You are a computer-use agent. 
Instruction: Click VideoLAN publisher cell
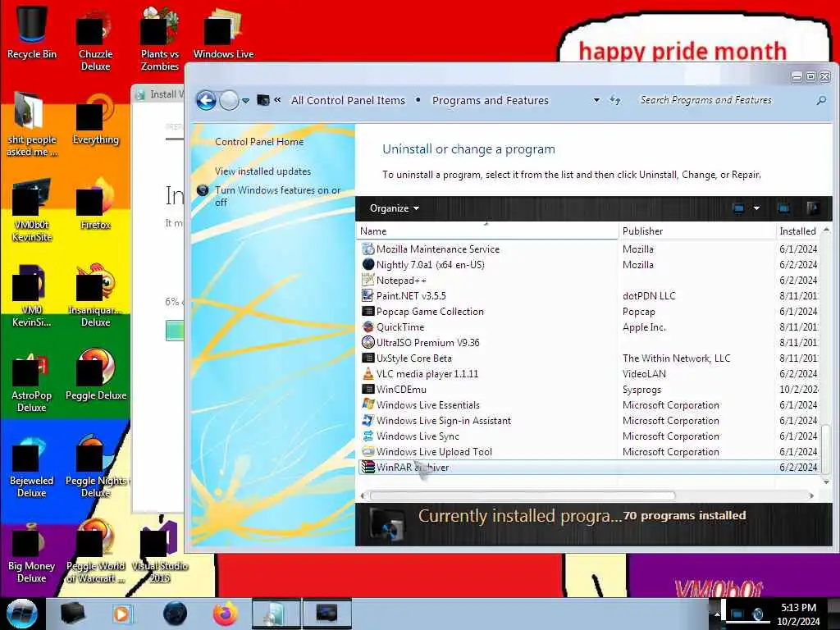(644, 374)
